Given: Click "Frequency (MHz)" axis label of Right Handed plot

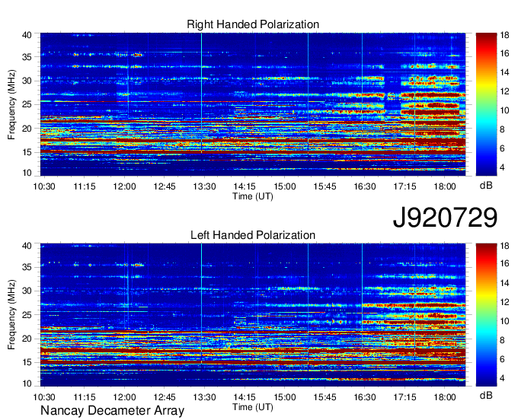Looking at the screenshot, I should click(x=11, y=104).
